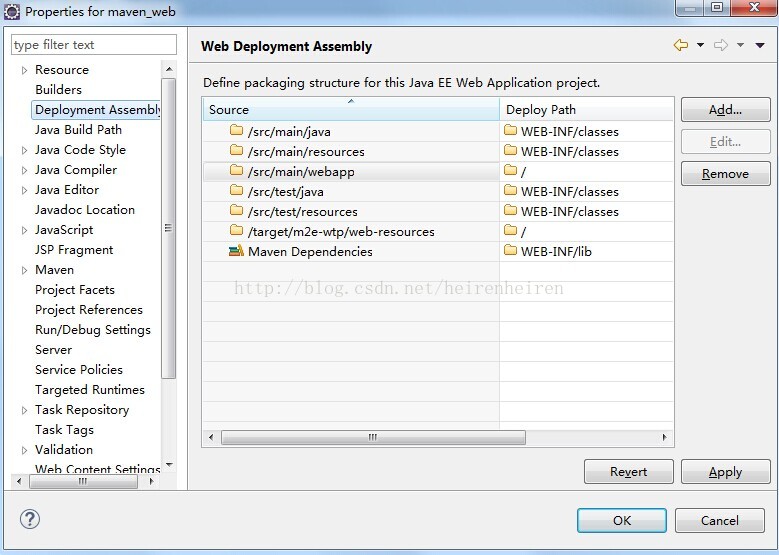The height and width of the screenshot is (555, 779).
Task: Click the deploy folder icon in the /src/main/webapp row
Action: (510, 171)
